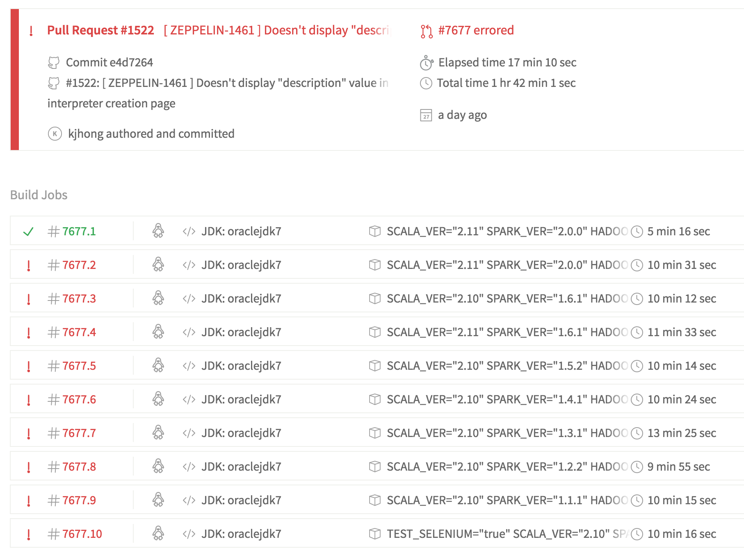The width and height of the screenshot is (744, 560).
Task: Click the clock icon in job 7677.7 row
Action: tap(637, 433)
